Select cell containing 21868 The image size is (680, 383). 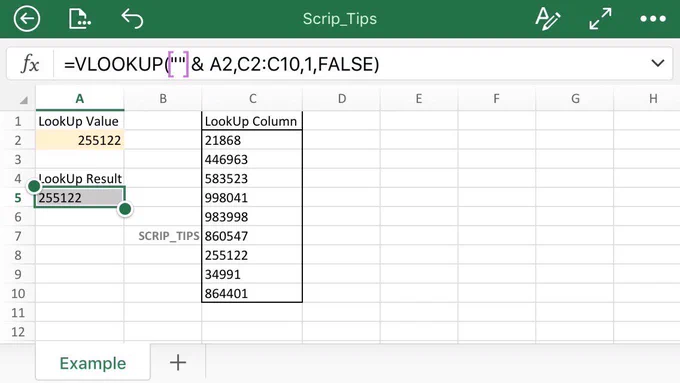click(x=252, y=140)
